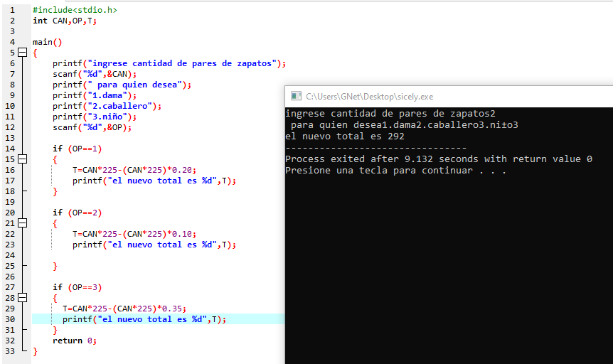Click line number 17 in the gutter
Image resolution: width=613 pixels, height=364 pixels.
tap(10, 181)
